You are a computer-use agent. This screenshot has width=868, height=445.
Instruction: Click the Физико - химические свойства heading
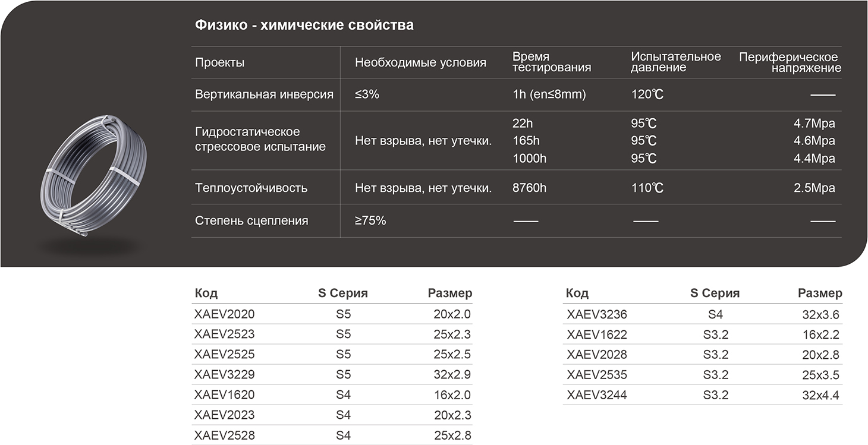point(304,25)
